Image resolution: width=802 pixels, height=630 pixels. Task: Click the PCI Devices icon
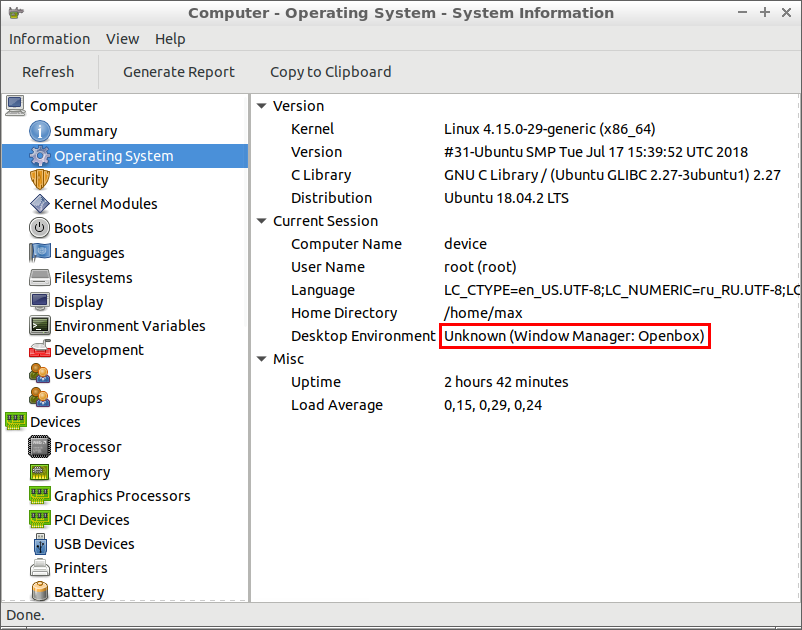pos(39,520)
